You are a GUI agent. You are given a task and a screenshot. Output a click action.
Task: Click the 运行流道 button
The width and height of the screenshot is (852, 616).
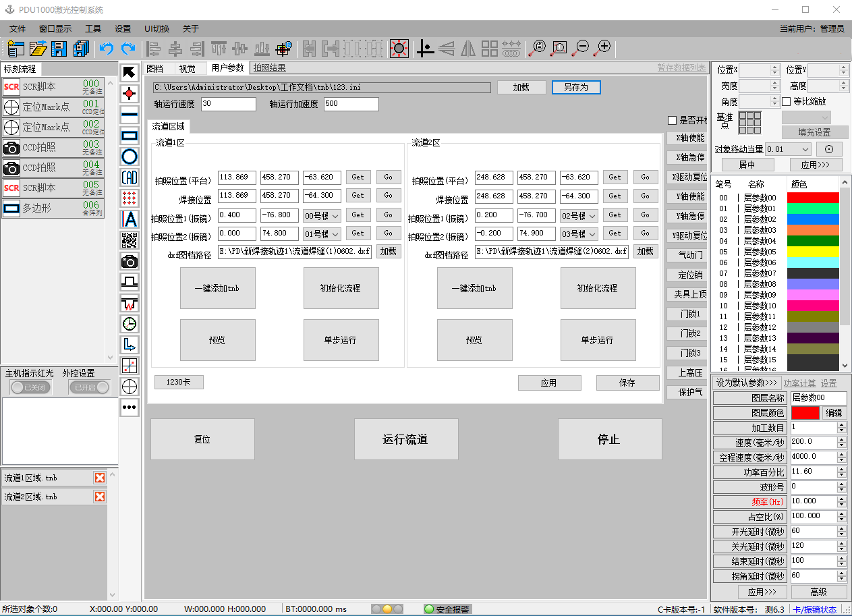(406, 439)
